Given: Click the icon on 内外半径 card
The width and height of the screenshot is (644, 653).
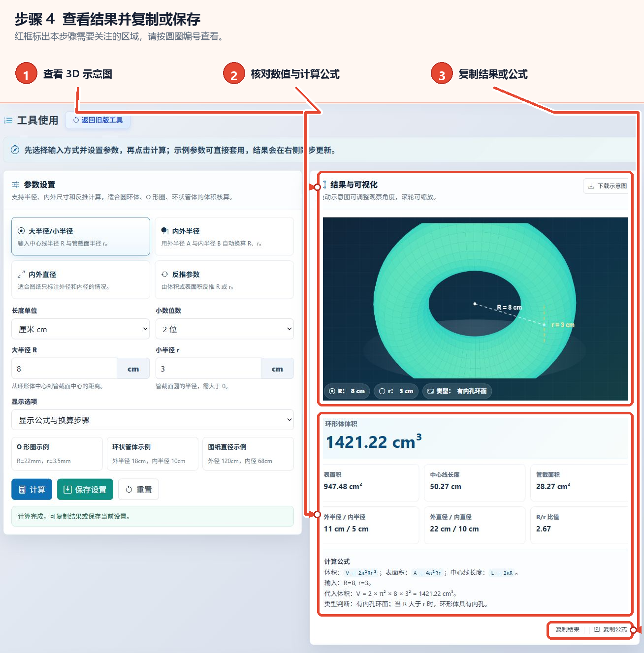Looking at the screenshot, I should point(165,231).
